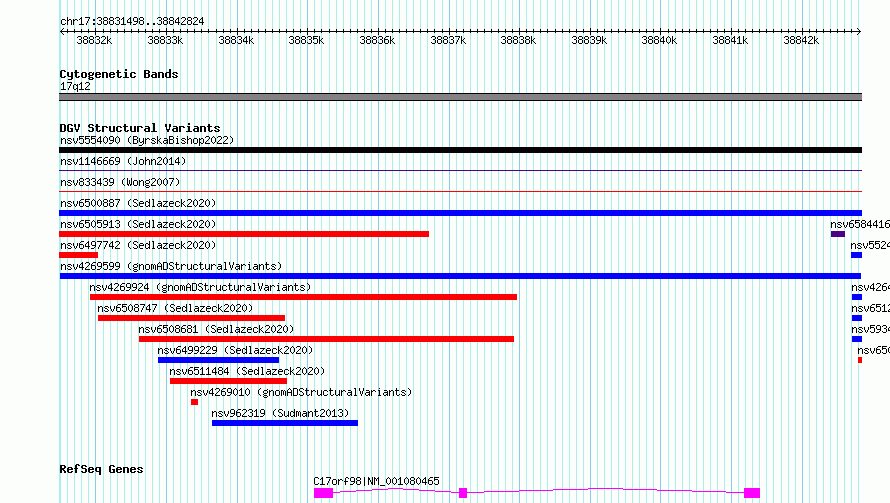The image size is (890, 503).
Task: Select the blue nsv6499229 variant bar
Action: [219, 360]
